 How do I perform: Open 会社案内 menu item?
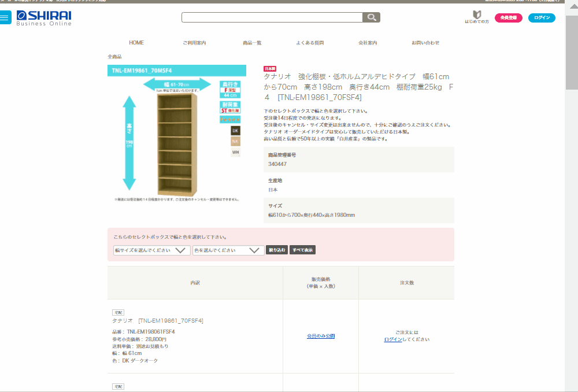pyautogui.click(x=368, y=43)
